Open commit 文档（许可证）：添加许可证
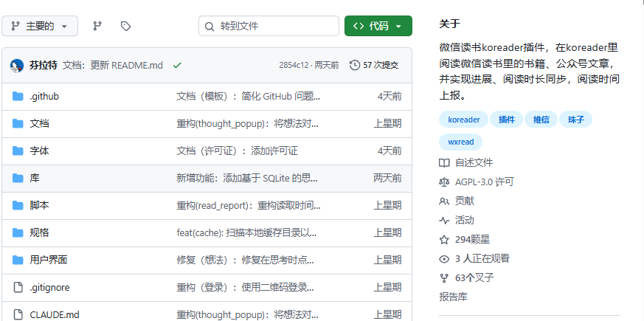 tap(237, 151)
